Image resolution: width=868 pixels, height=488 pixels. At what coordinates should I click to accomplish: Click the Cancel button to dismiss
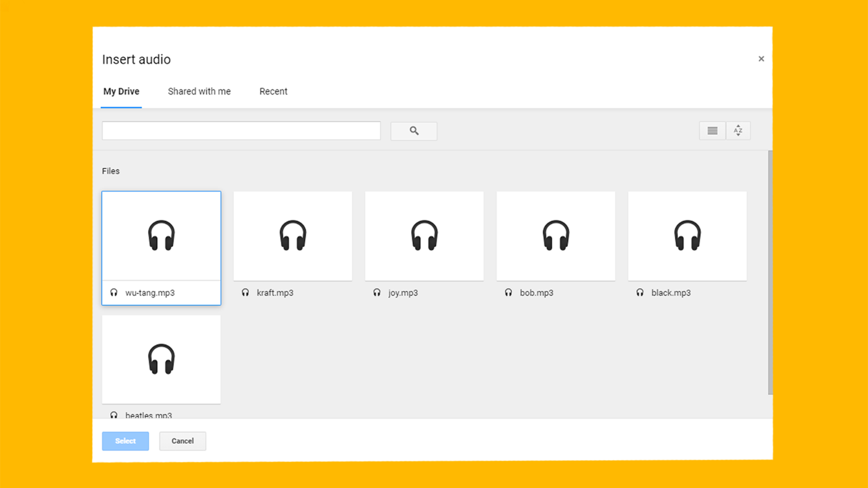tap(183, 441)
